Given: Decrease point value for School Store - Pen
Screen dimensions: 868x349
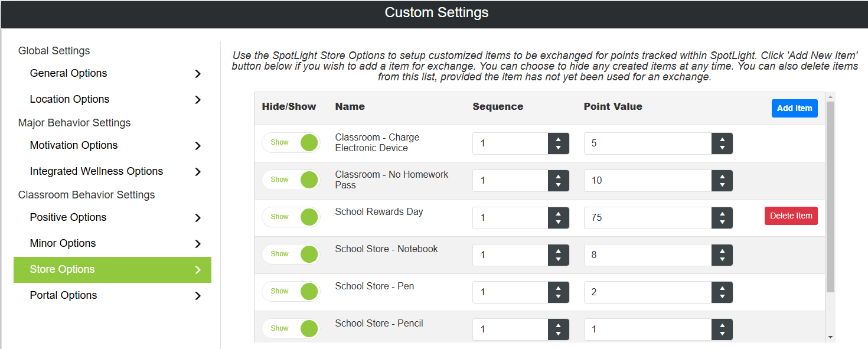Looking at the screenshot, I should point(722,297).
